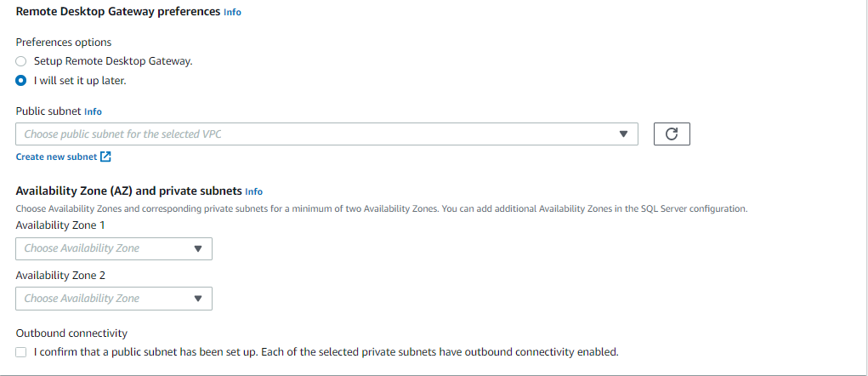868x376 pixels.
Task: Click the 'I confirm that a public subnet' label
Action: (x=326, y=351)
